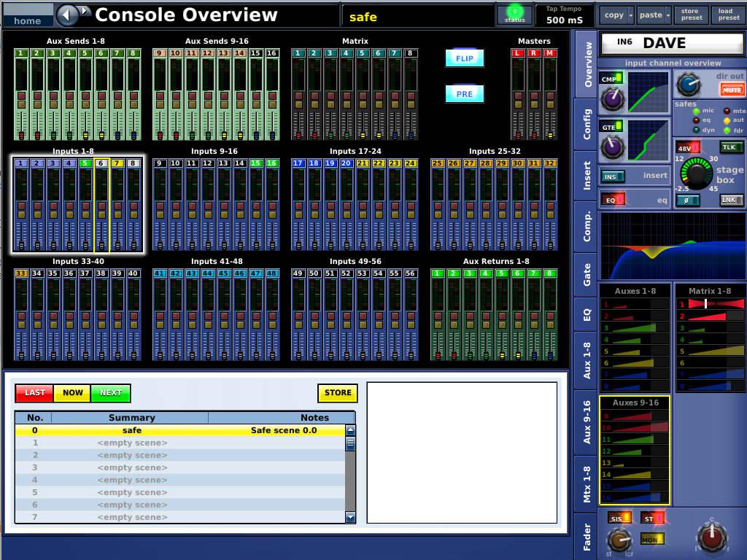Select the Master M mono strip
747x560 pixels.
click(x=550, y=94)
